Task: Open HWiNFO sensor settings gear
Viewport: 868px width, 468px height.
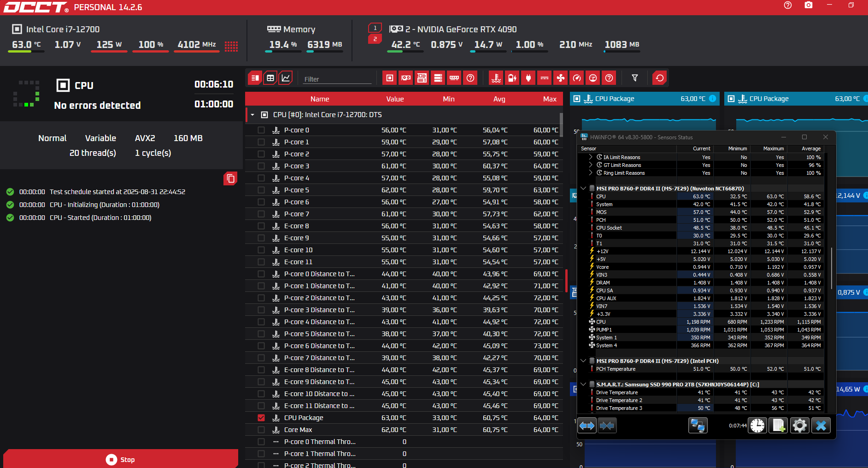Action: 800,426
